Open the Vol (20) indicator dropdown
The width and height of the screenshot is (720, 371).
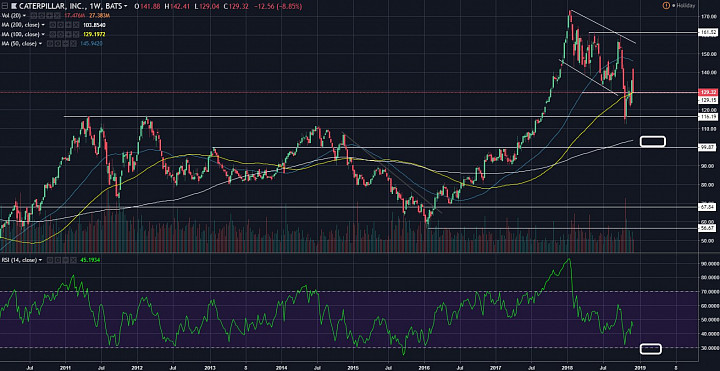click(x=24, y=16)
